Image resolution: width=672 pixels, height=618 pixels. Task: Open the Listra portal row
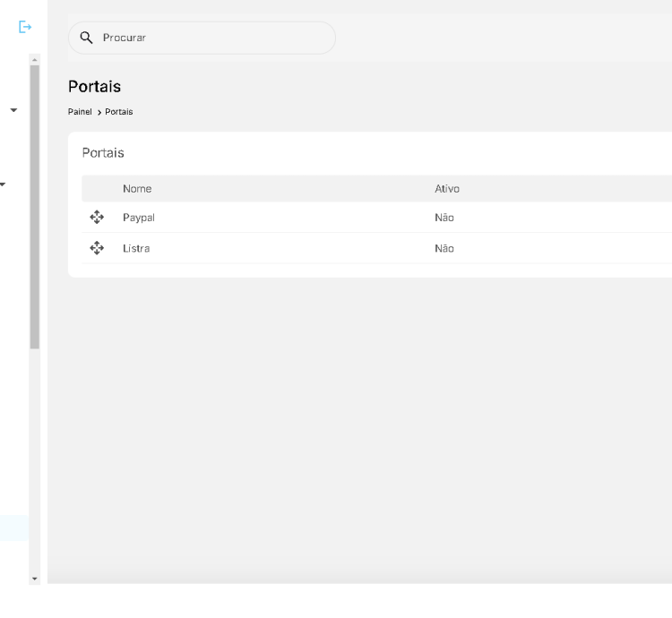pos(136,248)
